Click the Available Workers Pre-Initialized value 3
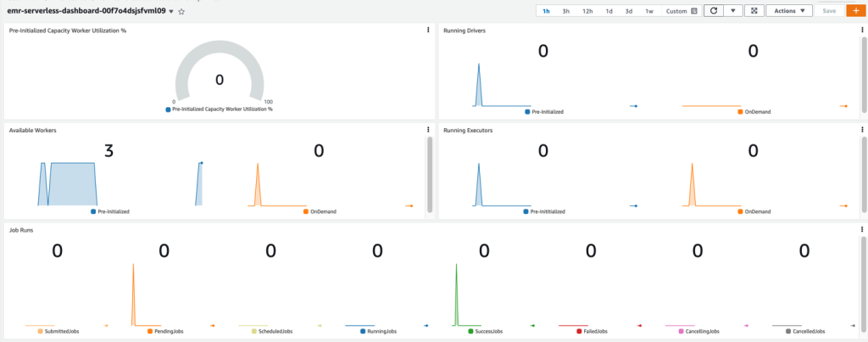Screen dimensions: 868x342 pyautogui.click(x=109, y=151)
